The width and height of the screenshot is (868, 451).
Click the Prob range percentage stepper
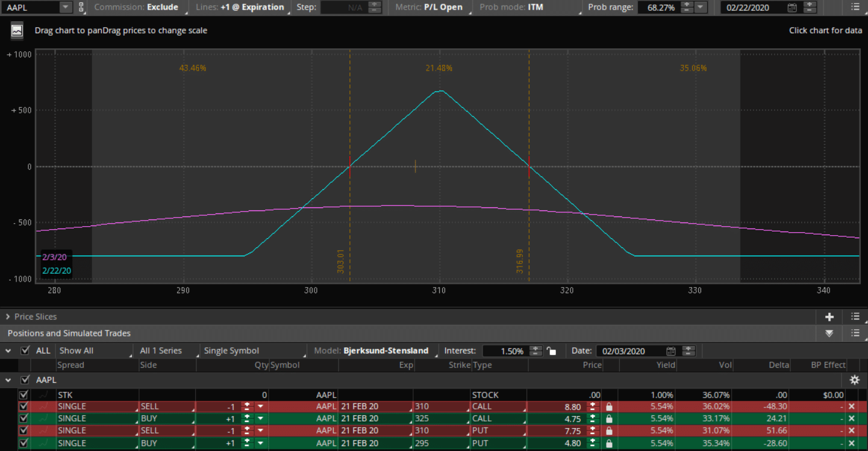[686, 7]
